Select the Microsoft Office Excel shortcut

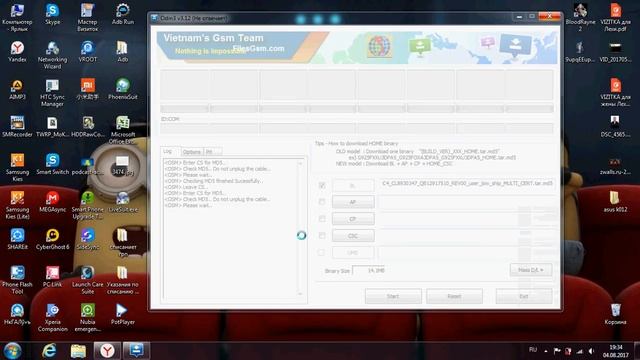122,130
